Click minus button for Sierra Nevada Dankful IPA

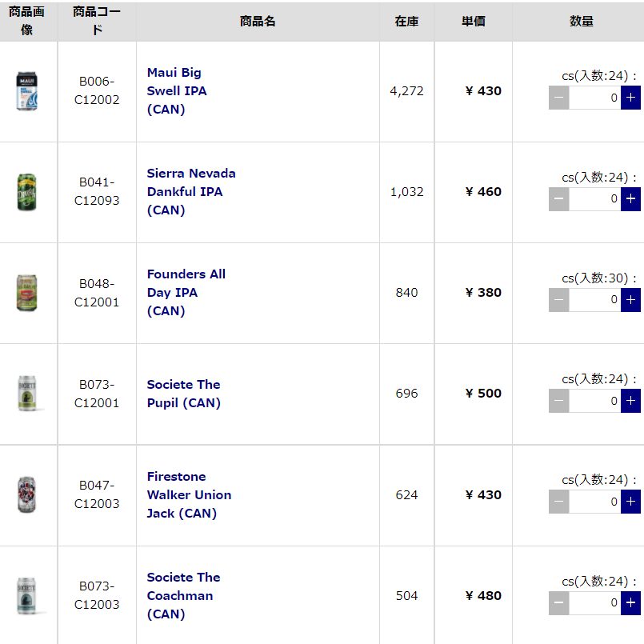point(558,198)
